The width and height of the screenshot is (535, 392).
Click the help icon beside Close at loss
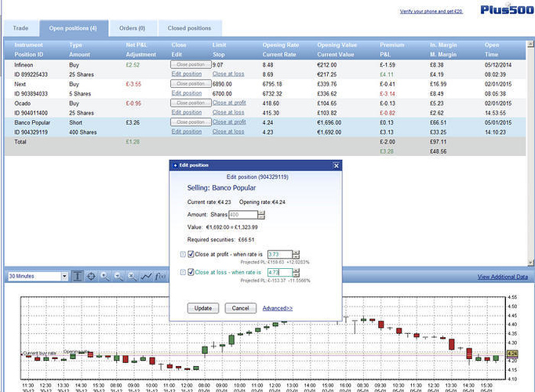tap(183, 272)
